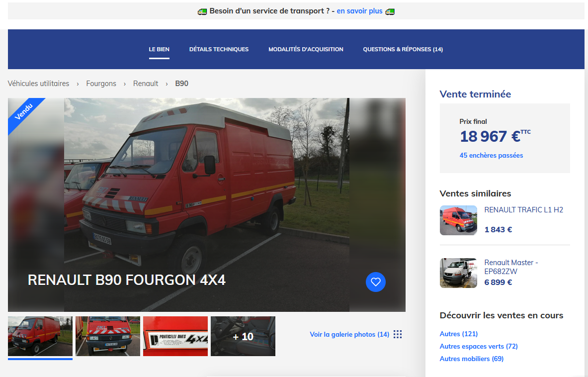This screenshot has height=377, width=588.
Task: Open the Renault Master - EP682ZW listing
Action: coord(511,267)
